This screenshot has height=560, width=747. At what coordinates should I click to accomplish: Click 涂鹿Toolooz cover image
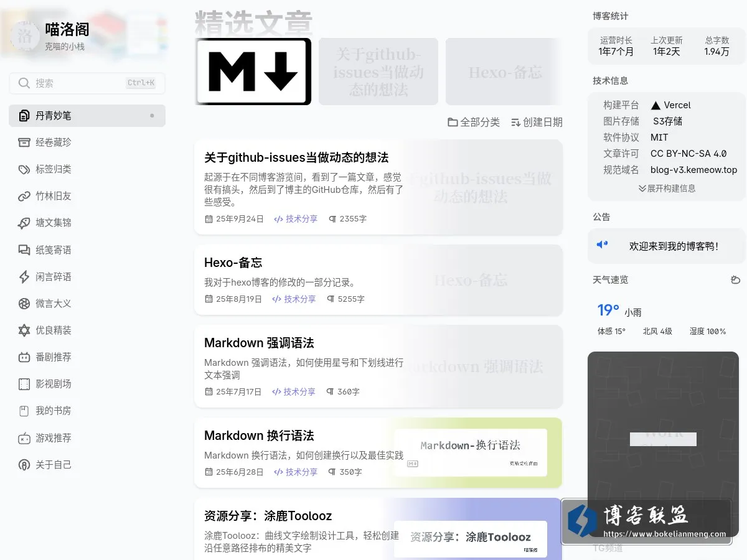tap(470, 538)
